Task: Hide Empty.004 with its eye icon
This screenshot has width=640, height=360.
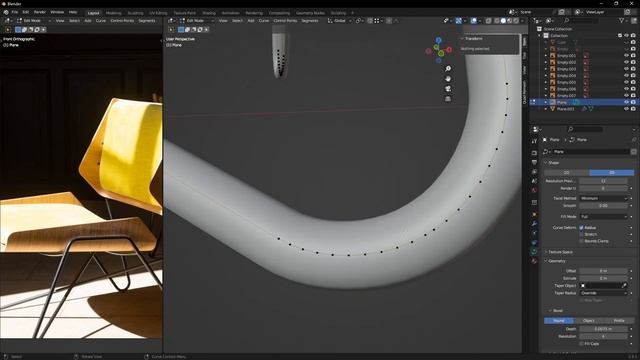Action: pos(627,76)
